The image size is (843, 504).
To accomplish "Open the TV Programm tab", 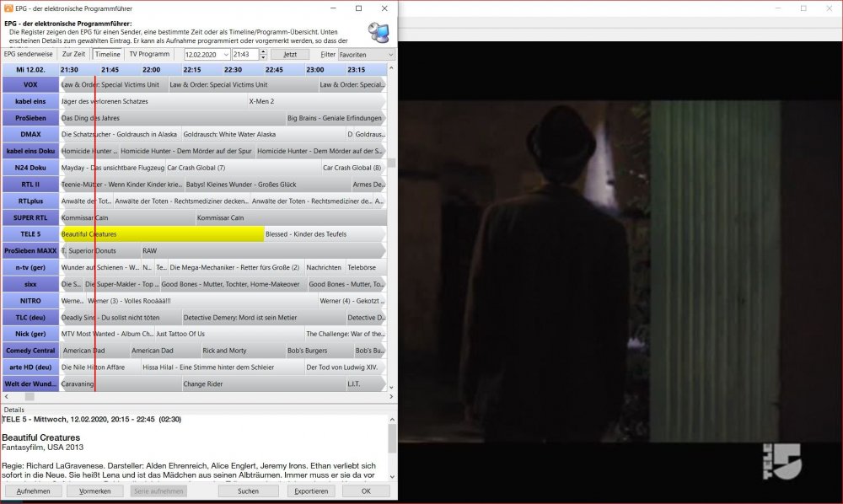I will click(149, 54).
